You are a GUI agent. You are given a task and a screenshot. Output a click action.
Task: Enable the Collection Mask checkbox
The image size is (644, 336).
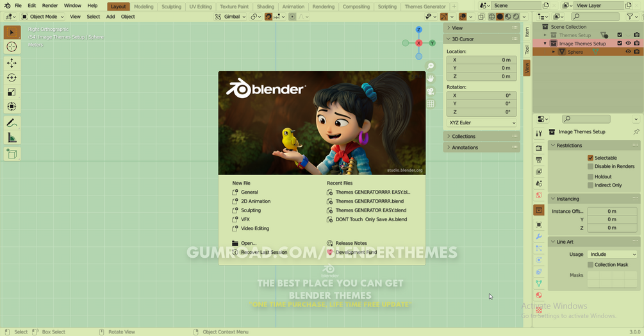[x=591, y=265]
